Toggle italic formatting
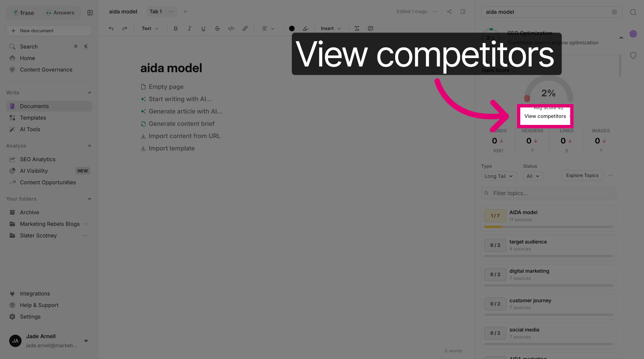This screenshot has width=644, height=359. pyautogui.click(x=190, y=29)
